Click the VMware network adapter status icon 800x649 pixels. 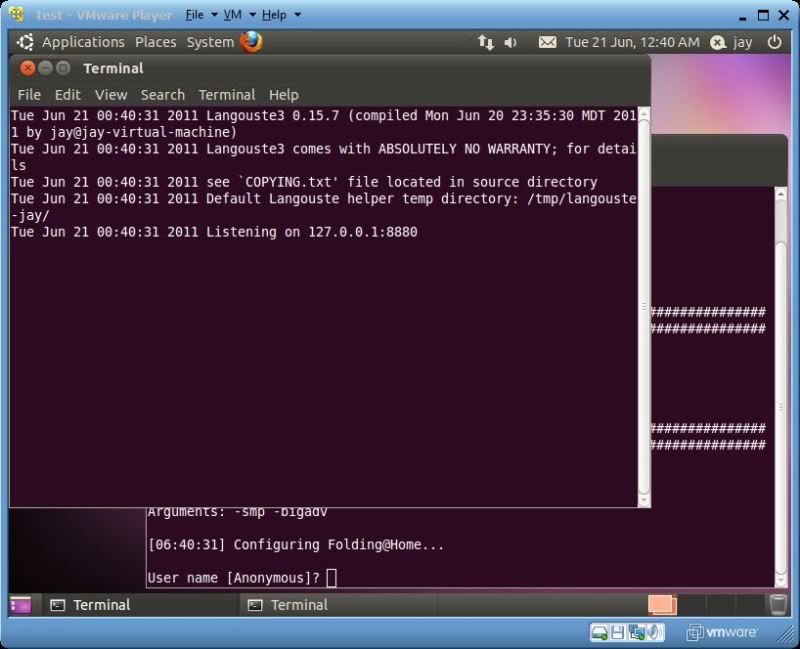(x=636, y=633)
